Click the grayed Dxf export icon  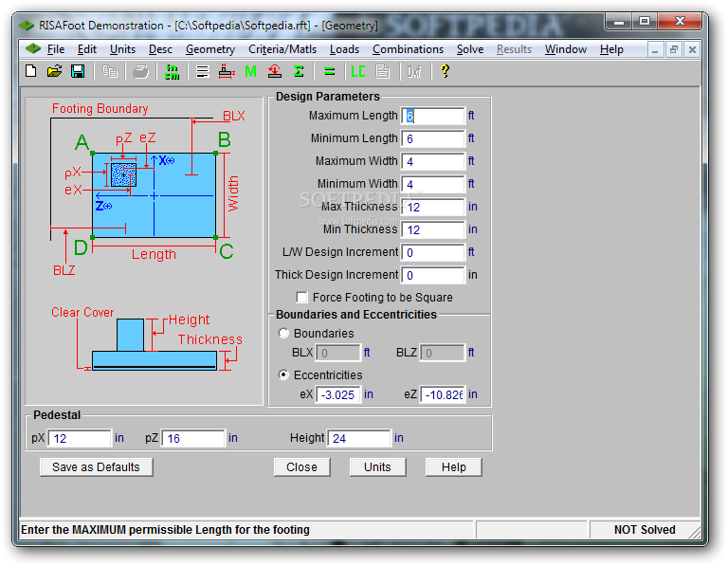pos(414,71)
